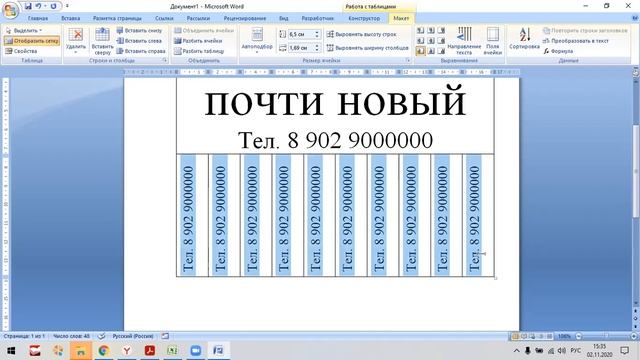Click the spell check status icon
The height and width of the screenshot is (360, 640).
(101, 336)
